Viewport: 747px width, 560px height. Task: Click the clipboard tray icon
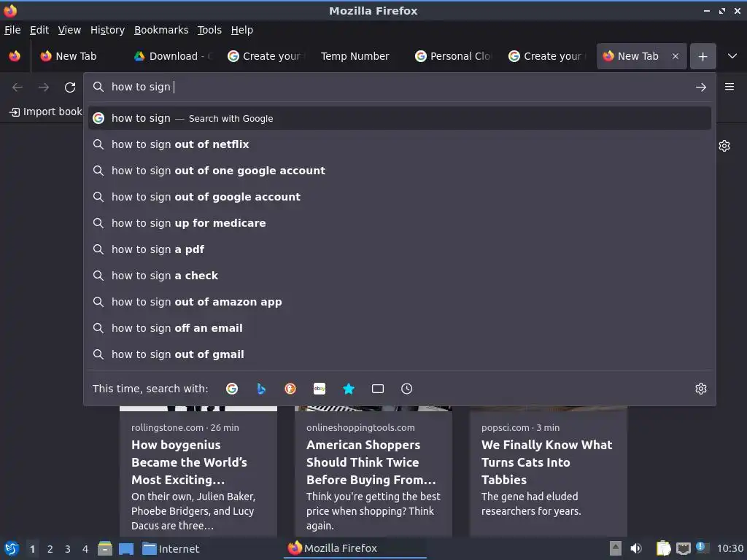(663, 548)
